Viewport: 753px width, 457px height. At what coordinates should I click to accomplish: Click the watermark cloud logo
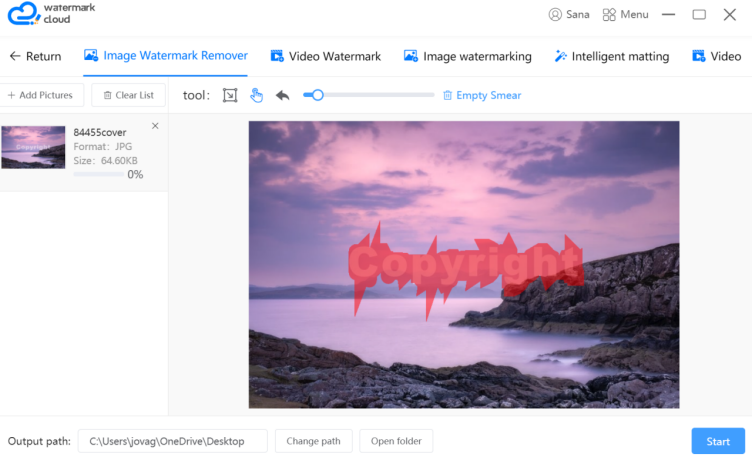(x=51, y=13)
